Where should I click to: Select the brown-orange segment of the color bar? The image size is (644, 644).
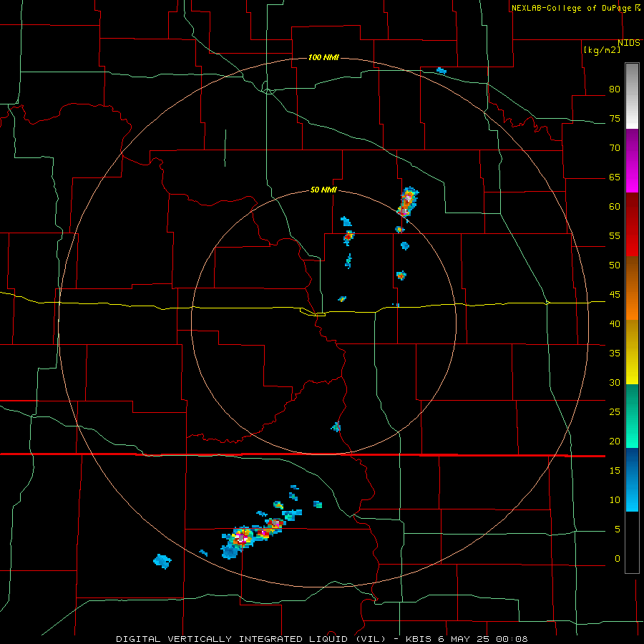[x=632, y=288]
